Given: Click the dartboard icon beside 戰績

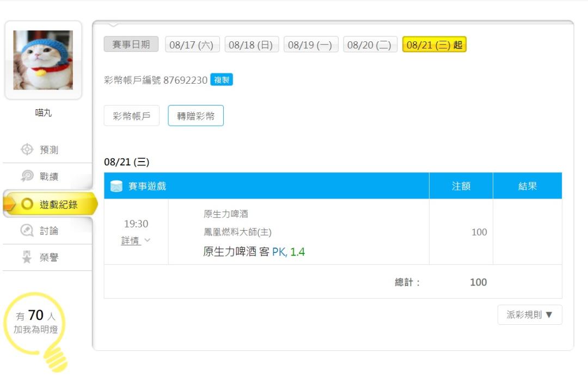Looking at the screenshot, I should click(x=27, y=176).
